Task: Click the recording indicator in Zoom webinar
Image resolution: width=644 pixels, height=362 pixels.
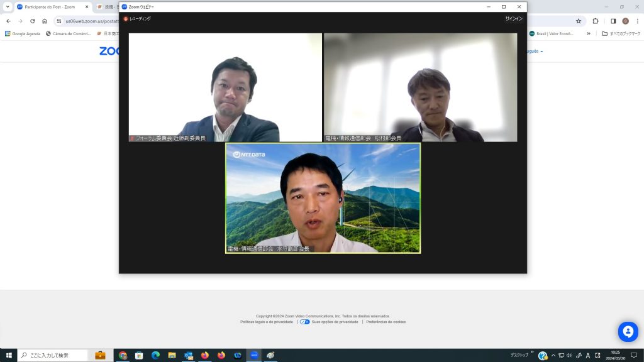Action: tap(136, 19)
